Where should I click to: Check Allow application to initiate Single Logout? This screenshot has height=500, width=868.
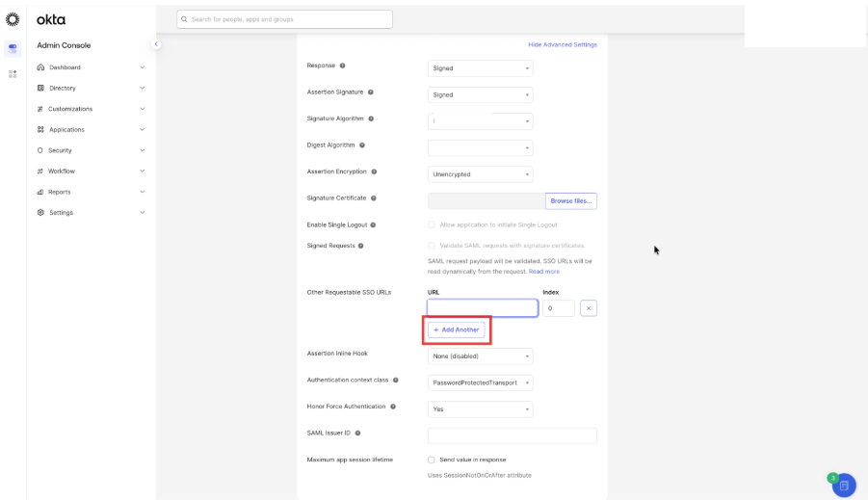point(432,225)
